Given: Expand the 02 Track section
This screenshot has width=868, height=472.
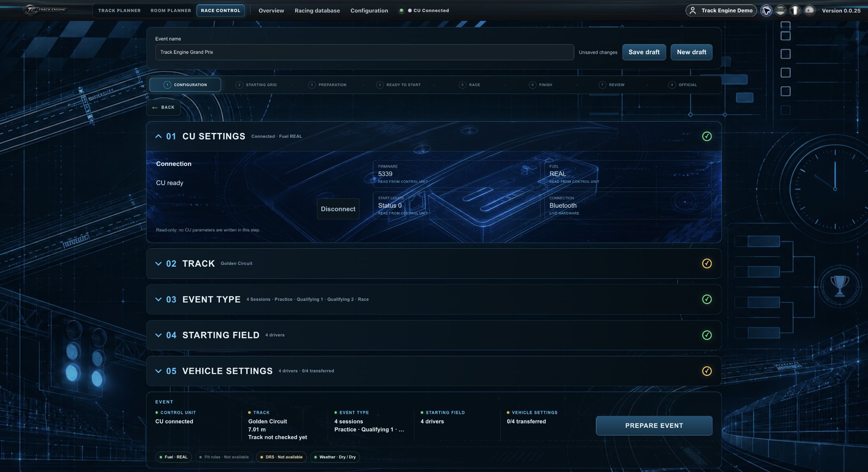Looking at the screenshot, I should coord(158,264).
